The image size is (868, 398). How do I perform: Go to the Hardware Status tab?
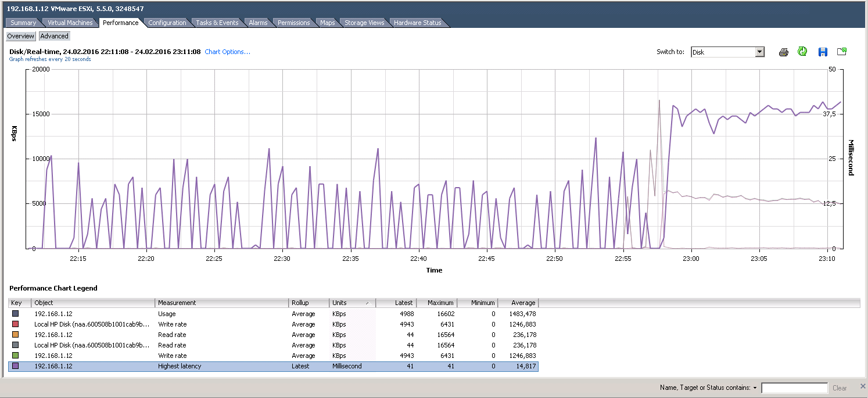417,23
